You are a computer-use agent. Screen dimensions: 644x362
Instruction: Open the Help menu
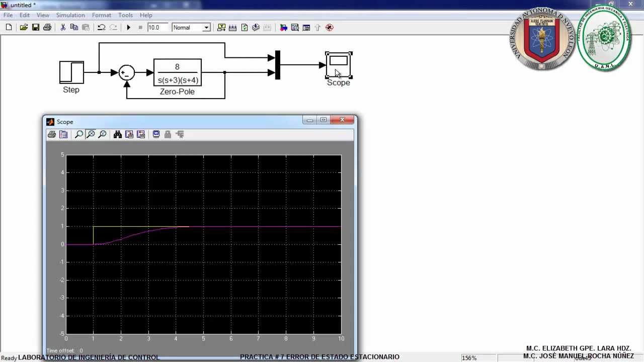coord(146,15)
